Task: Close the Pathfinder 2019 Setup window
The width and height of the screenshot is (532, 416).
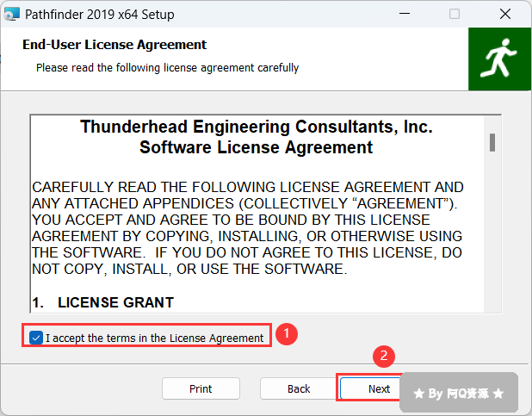Action: point(505,14)
